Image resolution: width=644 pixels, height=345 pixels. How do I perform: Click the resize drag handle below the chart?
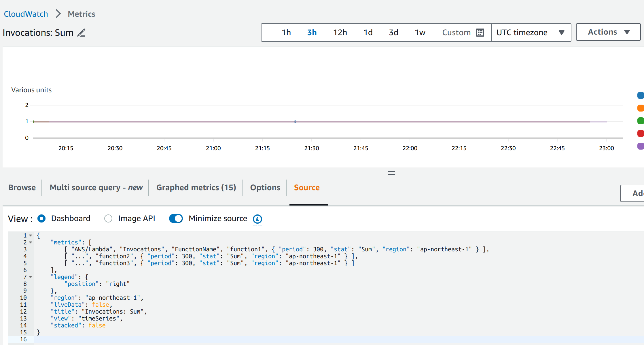pos(391,173)
